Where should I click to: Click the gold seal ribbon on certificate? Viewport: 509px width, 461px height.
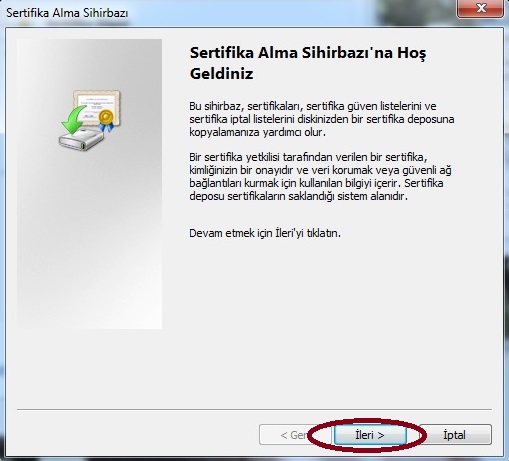(x=106, y=120)
